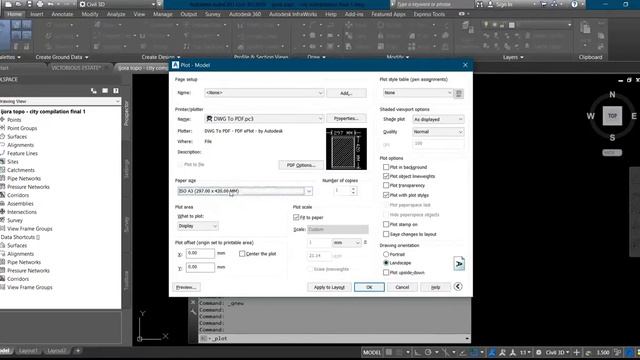Enable Center the plot checkbox
This screenshot has height=360, width=640.
tap(242, 254)
